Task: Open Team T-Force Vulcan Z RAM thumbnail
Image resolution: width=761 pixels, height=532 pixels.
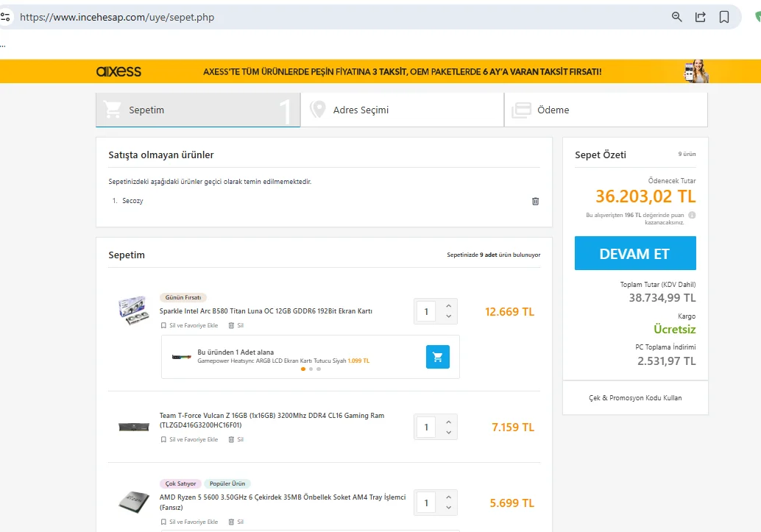Action: [134, 428]
